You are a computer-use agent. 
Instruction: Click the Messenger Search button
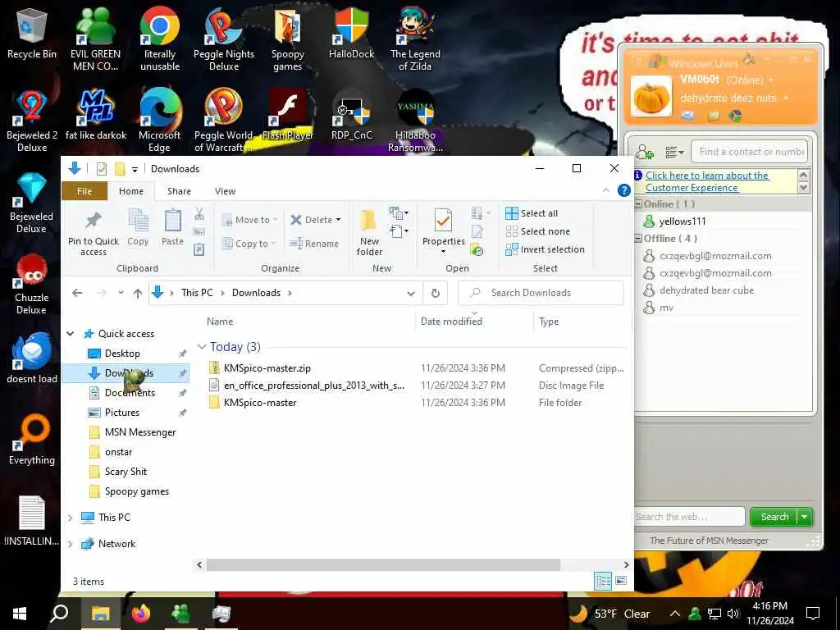774,517
